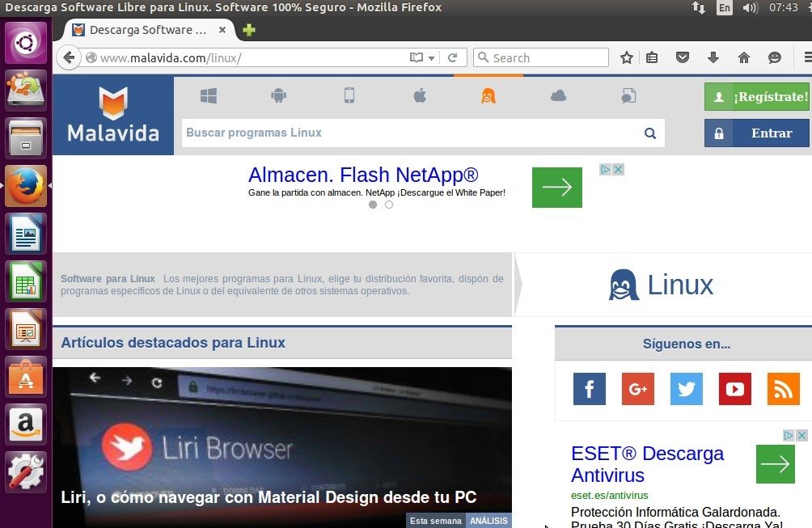Open the Ubuntu Dash launcher icon
Screen dimensions: 812x528
(25, 42)
